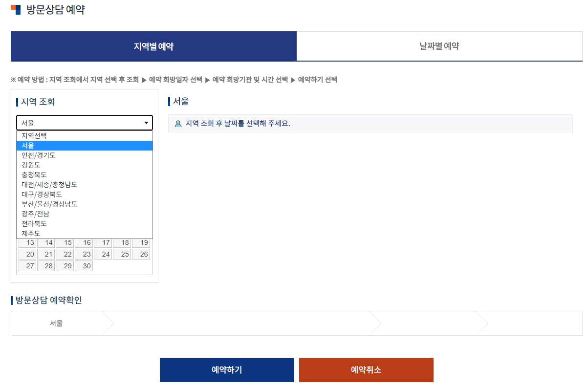Pick calendar date 22

coord(65,254)
